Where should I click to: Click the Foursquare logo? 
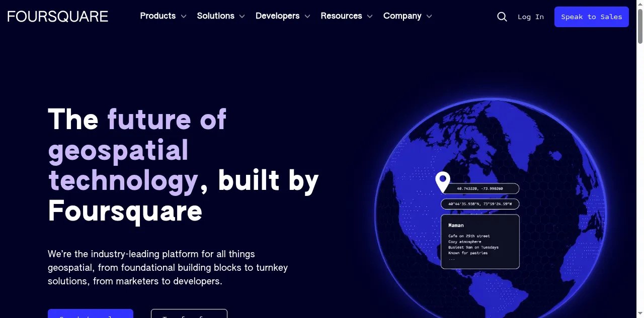(x=58, y=16)
